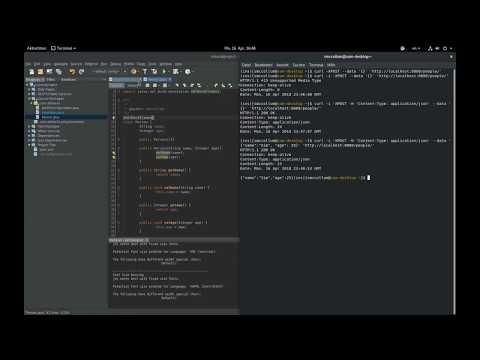Expand the Web Pages tree node
Screen dimensions: 480x360
click(x=29, y=90)
